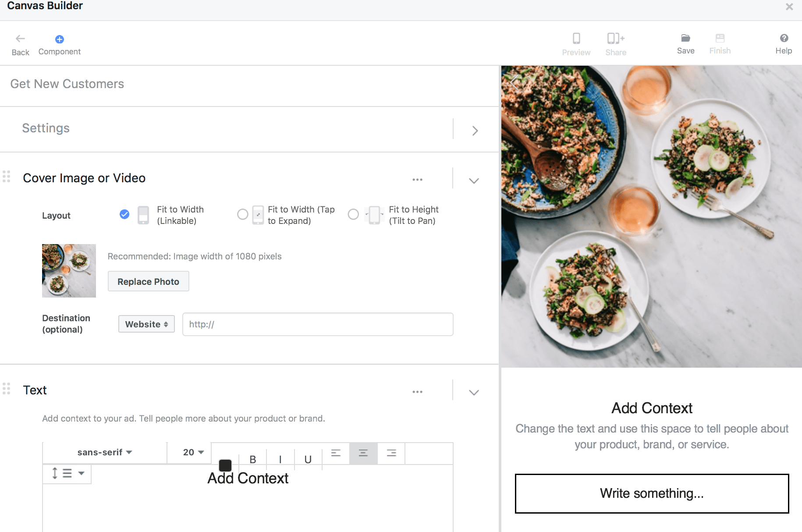Open the sans-serif font dropdown
The width and height of the screenshot is (802, 532).
(x=105, y=452)
